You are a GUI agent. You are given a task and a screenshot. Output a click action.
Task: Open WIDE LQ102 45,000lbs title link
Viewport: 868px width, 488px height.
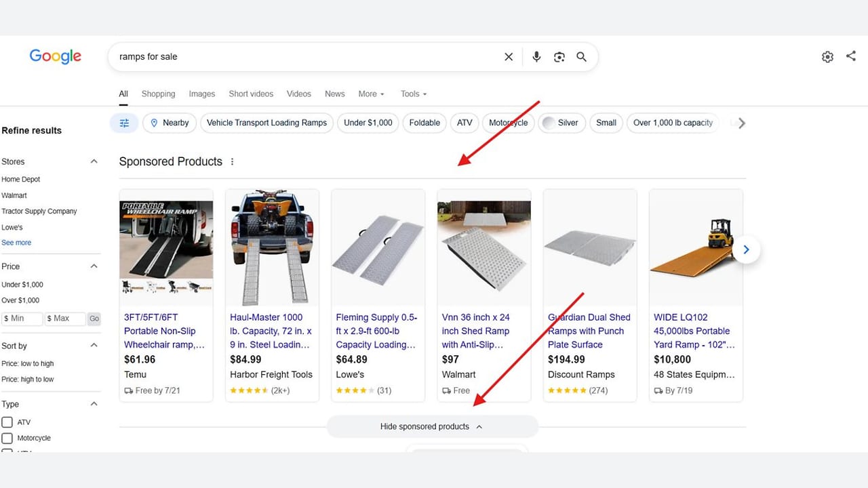tap(694, 331)
